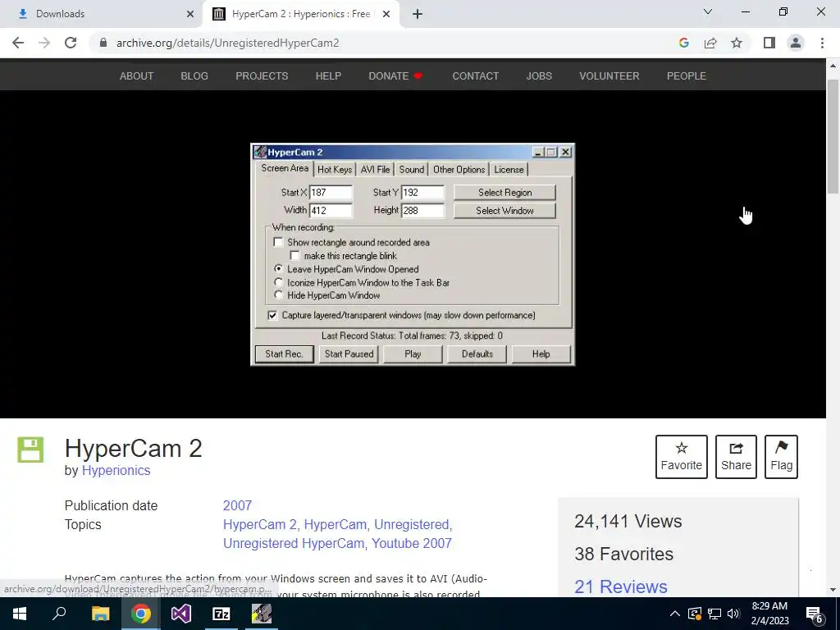Click Start Rec. in HyperCam image
The height and width of the screenshot is (630, 840).
tap(284, 354)
